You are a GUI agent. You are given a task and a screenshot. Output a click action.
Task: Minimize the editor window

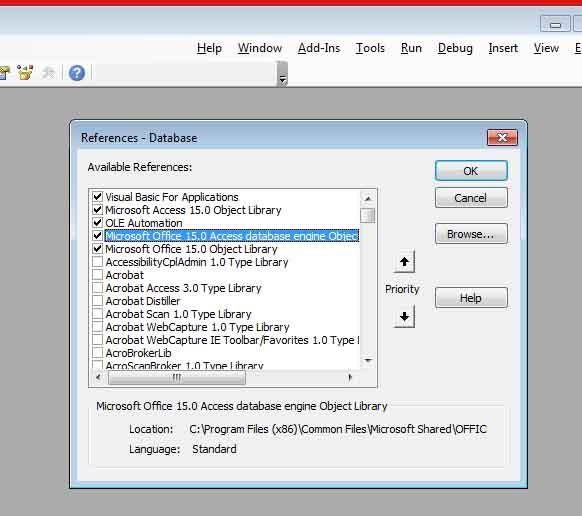point(555,25)
